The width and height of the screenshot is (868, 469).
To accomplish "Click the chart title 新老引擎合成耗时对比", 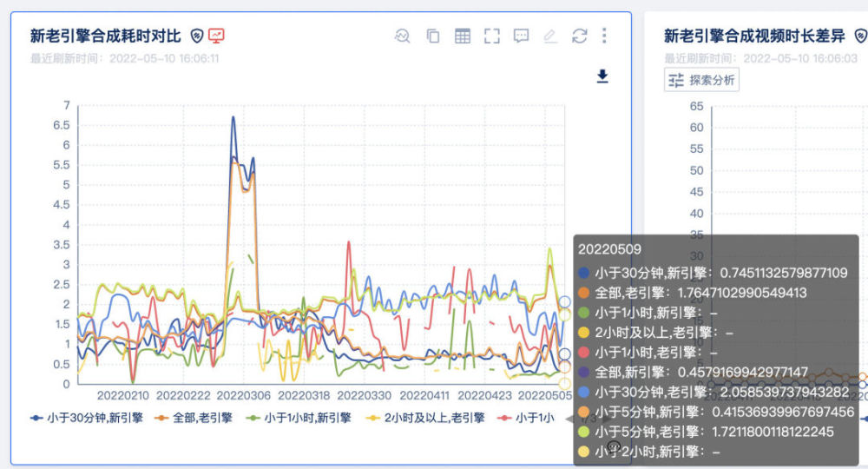I will [105, 36].
